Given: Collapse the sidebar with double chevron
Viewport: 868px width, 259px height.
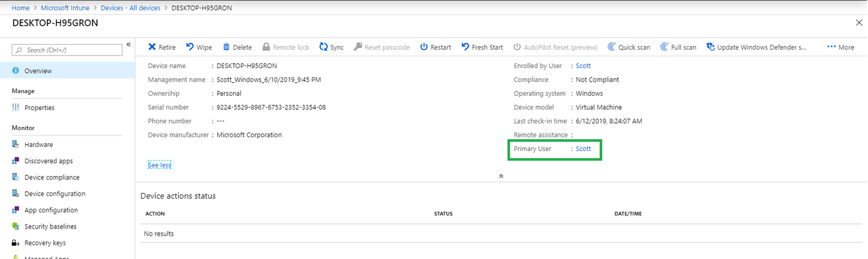Looking at the screenshot, I should point(128,45).
